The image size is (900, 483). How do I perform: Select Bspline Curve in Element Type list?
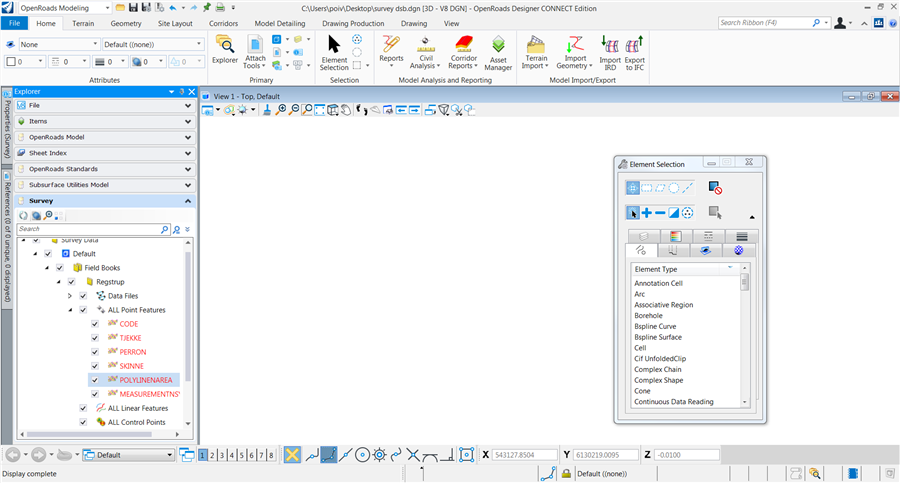click(655, 326)
